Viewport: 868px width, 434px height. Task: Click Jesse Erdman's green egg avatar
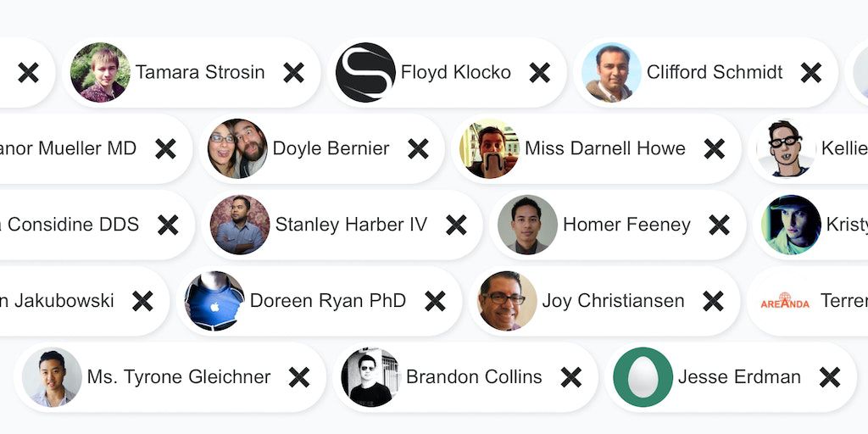643,377
